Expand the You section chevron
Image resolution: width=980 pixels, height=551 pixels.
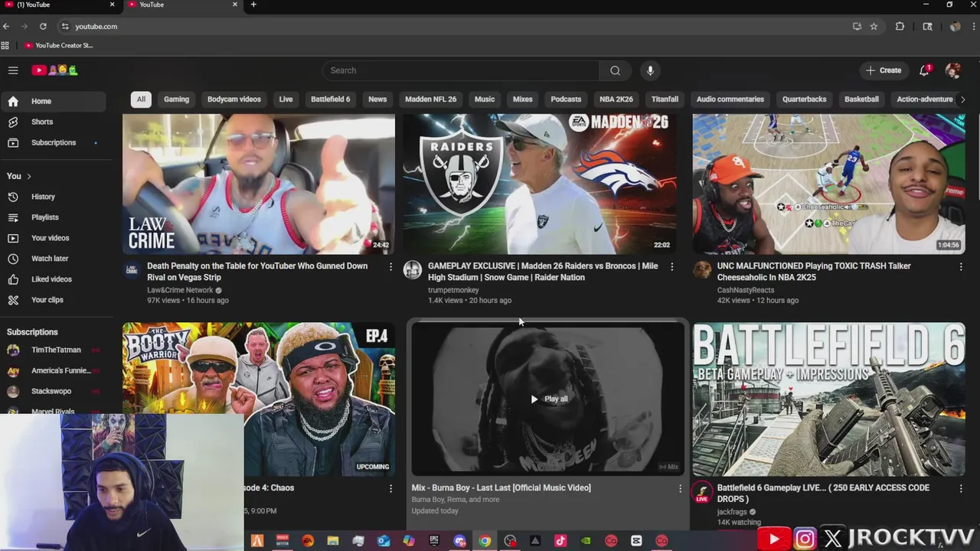[x=29, y=176]
